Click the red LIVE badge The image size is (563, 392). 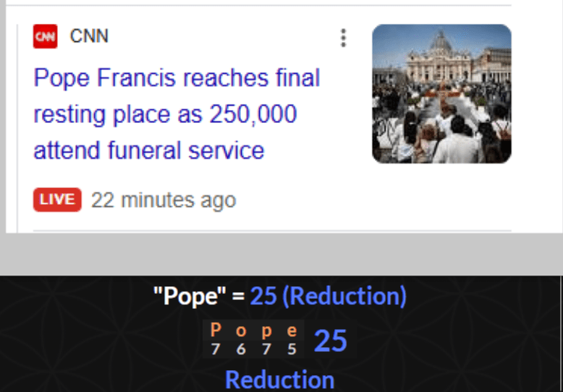click(57, 200)
